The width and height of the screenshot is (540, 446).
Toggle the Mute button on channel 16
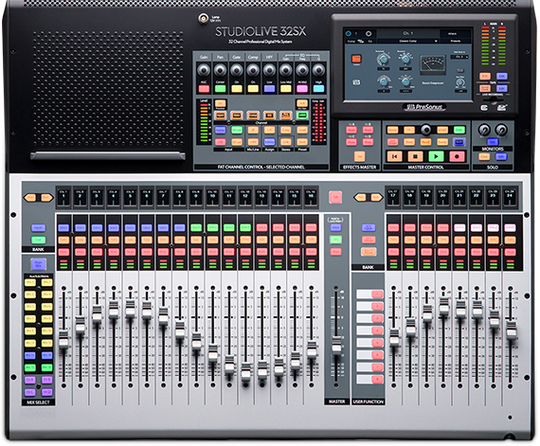[x=311, y=252]
